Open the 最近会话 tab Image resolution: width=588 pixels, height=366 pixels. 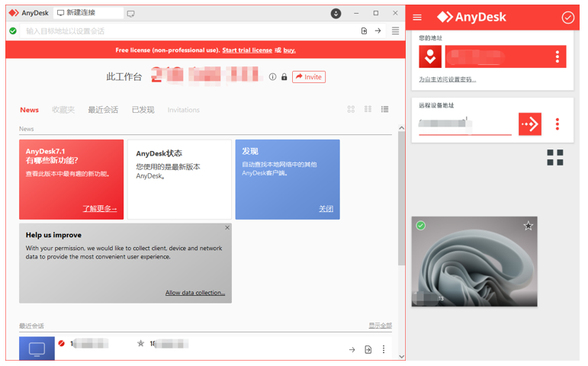pyautogui.click(x=103, y=110)
